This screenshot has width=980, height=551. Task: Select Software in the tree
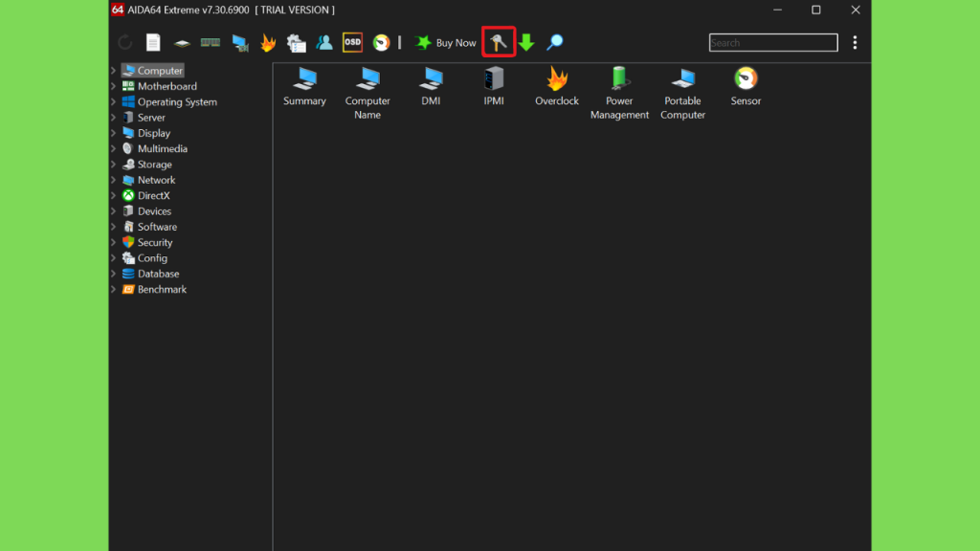click(x=149, y=227)
